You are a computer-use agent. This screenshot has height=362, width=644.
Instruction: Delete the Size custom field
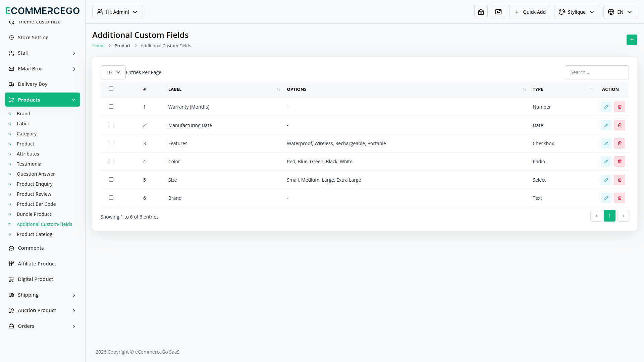pos(620,180)
